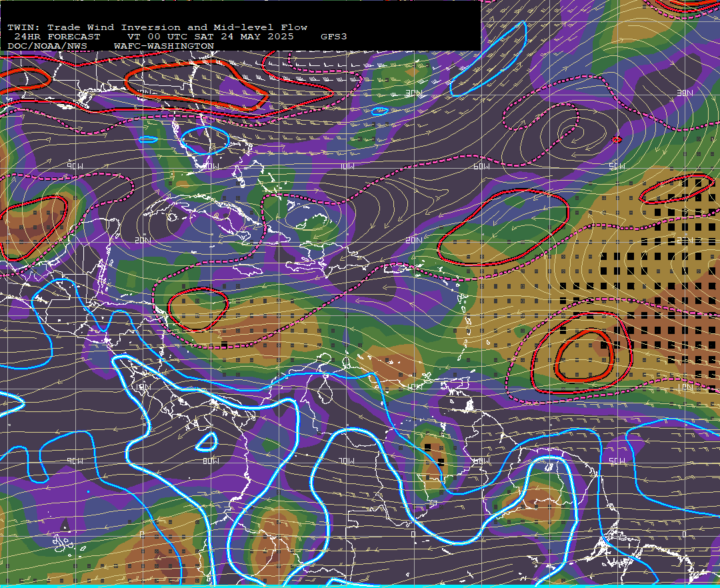Click the 50W label off northeast Brazil
The height and width of the screenshot is (588, 720).
(x=617, y=461)
